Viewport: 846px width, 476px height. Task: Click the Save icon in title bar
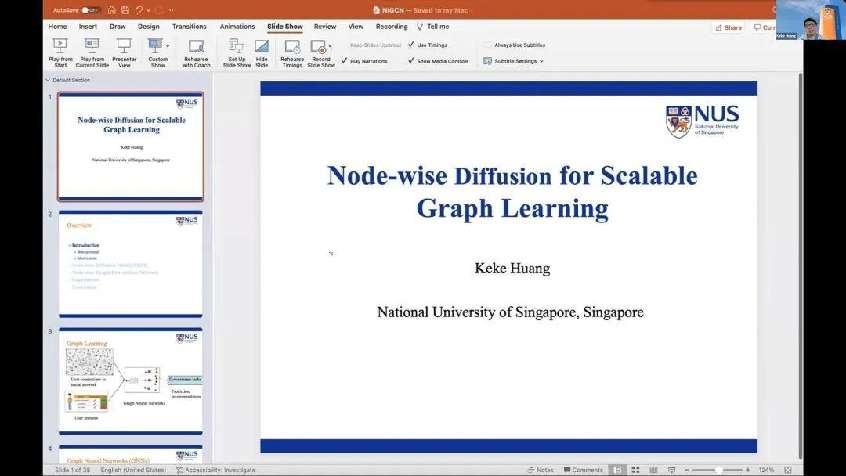[125, 10]
